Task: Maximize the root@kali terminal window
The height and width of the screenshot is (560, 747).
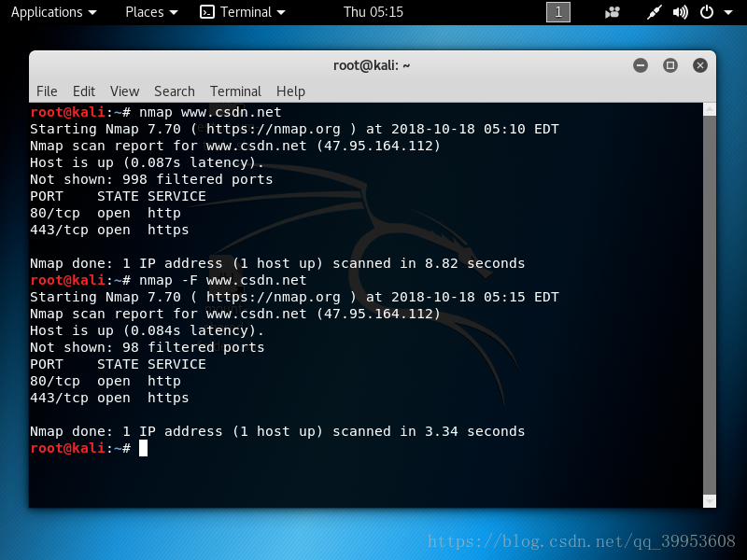Action: pyautogui.click(x=670, y=65)
